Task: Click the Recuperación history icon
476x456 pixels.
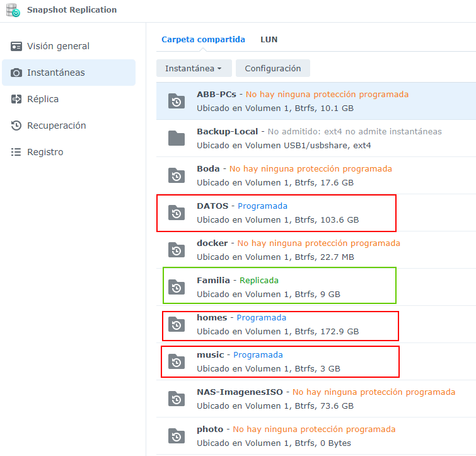Action: [x=16, y=126]
